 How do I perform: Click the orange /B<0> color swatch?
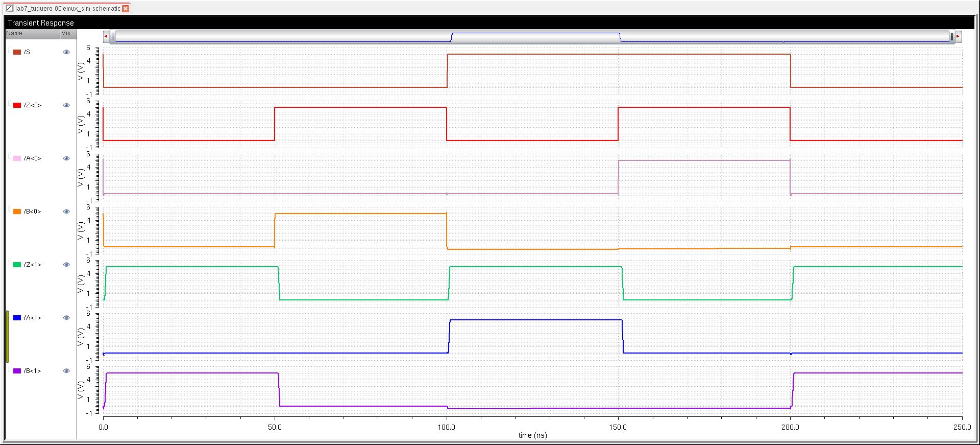[x=17, y=212]
